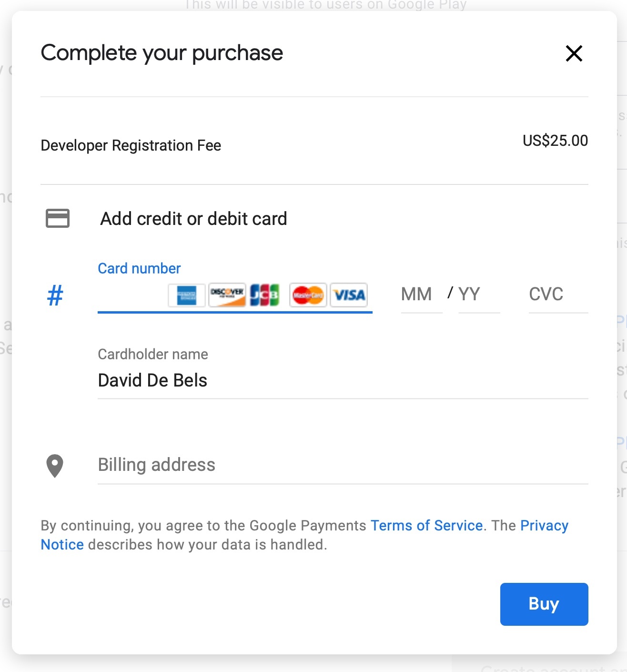Open the Privacy Notice link
Image resolution: width=627 pixels, height=672 pixels.
pos(544,525)
